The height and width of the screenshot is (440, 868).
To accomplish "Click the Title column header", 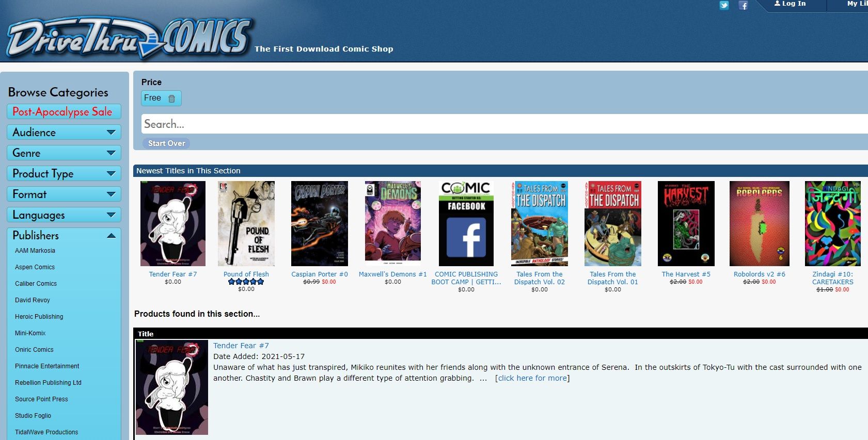I will tap(146, 334).
